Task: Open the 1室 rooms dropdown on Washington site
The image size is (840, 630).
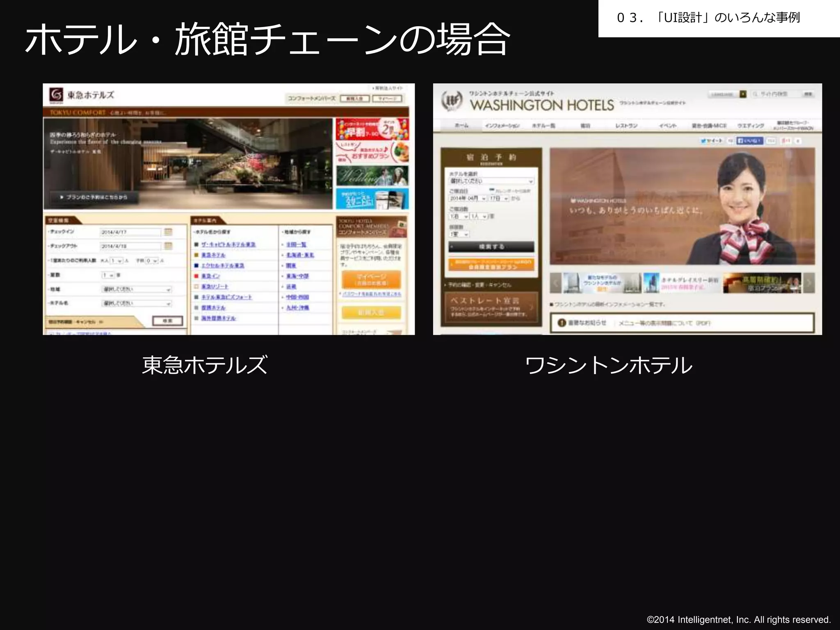Action: tap(459, 234)
